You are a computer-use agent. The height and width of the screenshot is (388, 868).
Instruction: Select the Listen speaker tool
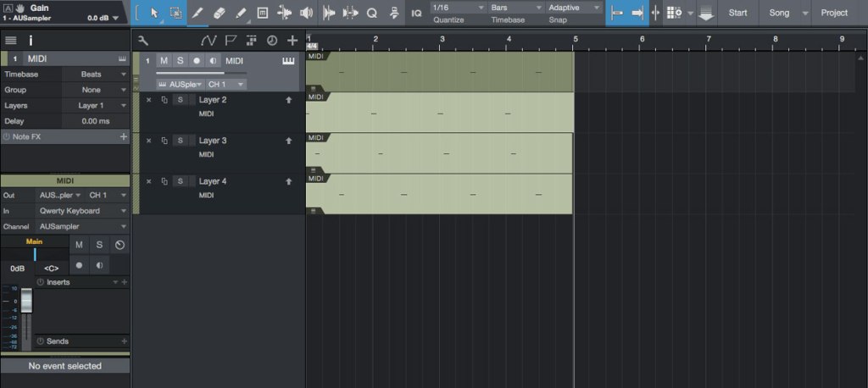coord(305,13)
